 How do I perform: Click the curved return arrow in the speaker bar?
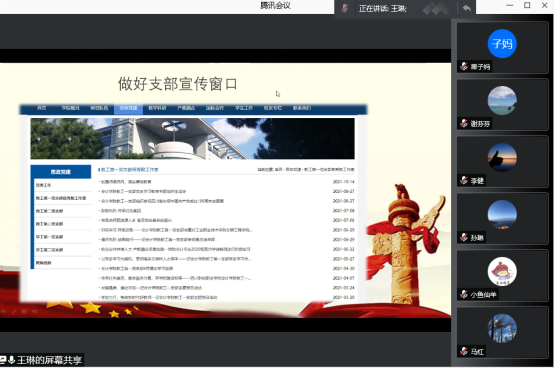(467, 8)
